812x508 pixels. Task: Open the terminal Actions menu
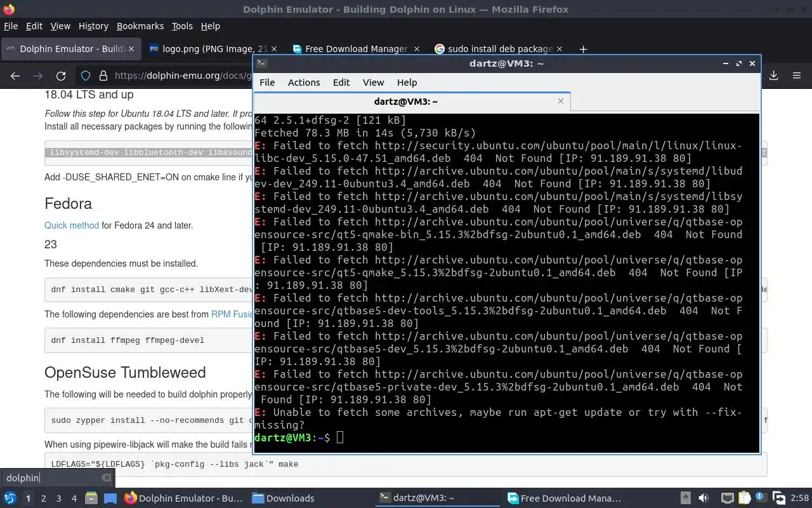pos(304,83)
